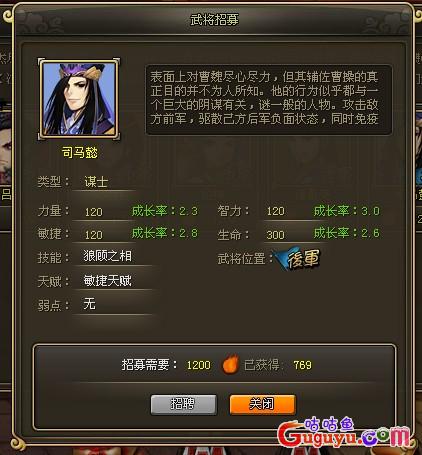Click the hero description text box
The image size is (422, 455).
click(268, 100)
